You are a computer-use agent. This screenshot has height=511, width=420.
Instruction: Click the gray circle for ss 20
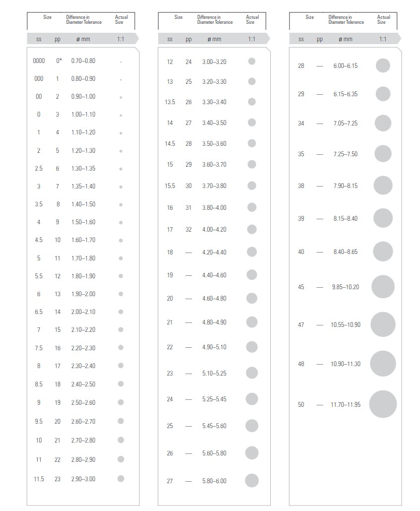pos(252,298)
